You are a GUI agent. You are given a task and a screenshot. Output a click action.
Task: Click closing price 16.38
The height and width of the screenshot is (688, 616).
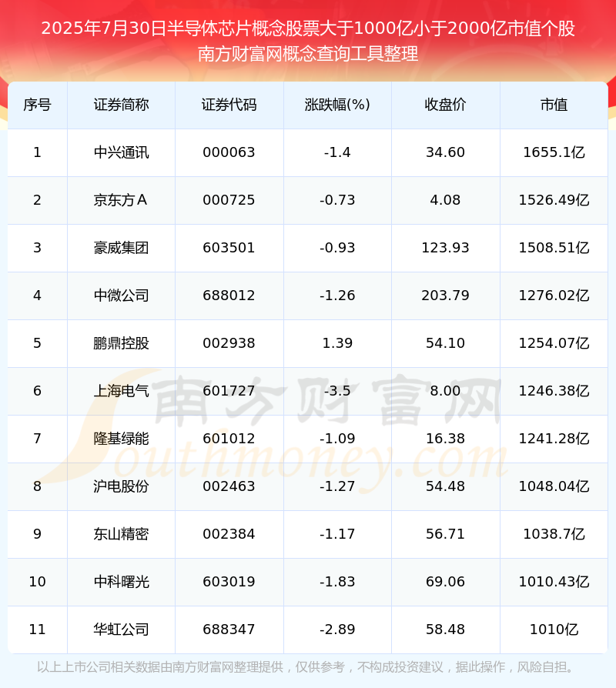point(445,439)
